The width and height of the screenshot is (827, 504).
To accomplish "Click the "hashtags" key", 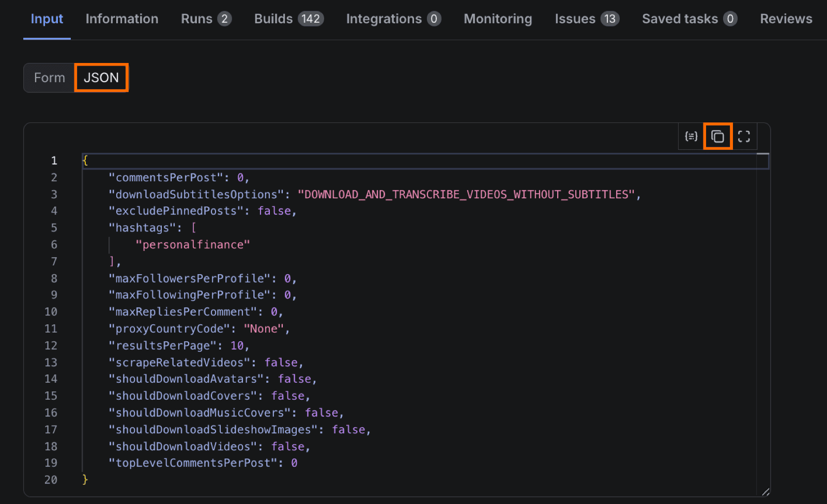I will (x=143, y=228).
